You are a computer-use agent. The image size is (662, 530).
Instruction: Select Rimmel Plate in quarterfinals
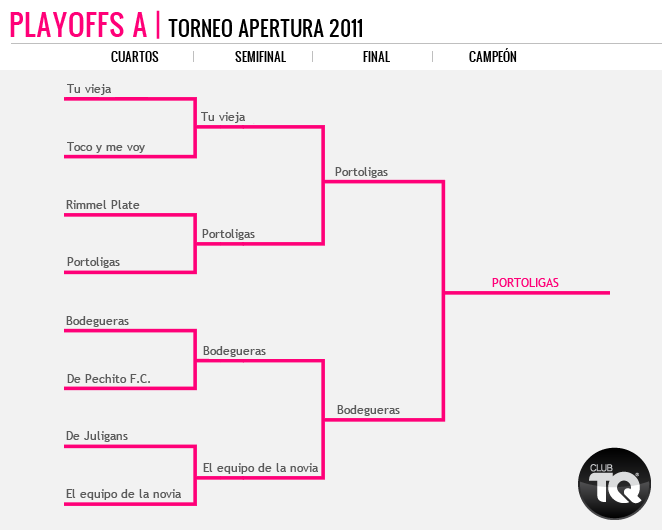pos(103,205)
